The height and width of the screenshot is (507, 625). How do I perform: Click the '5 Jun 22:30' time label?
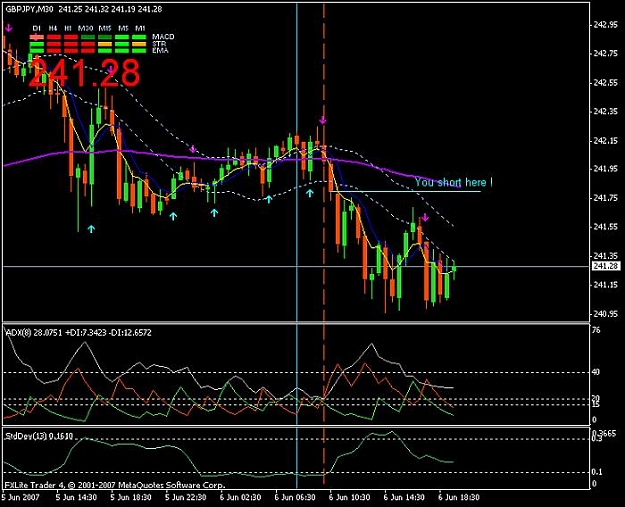point(186,497)
